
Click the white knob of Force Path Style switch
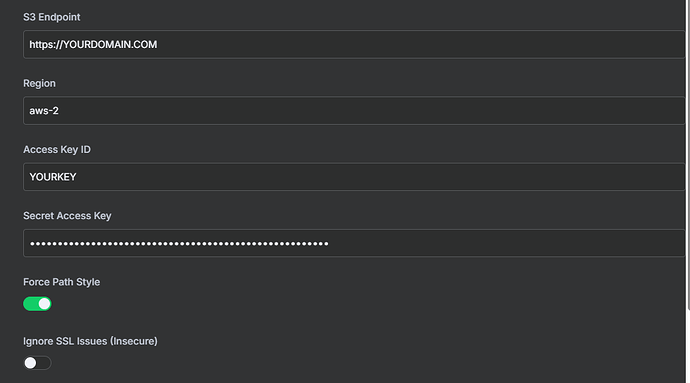click(44, 304)
